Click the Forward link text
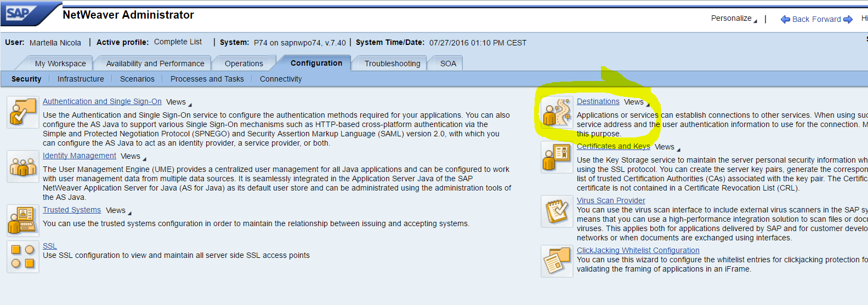Image resolution: width=868 pixels, height=305 pixels. 826,19
